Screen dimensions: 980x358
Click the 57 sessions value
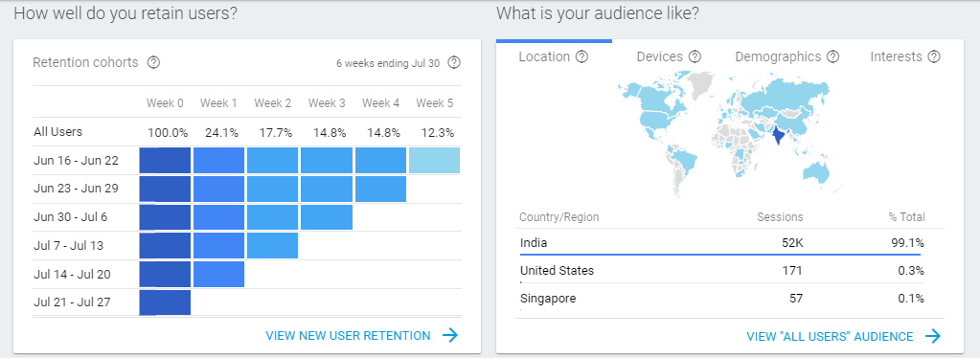click(796, 299)
